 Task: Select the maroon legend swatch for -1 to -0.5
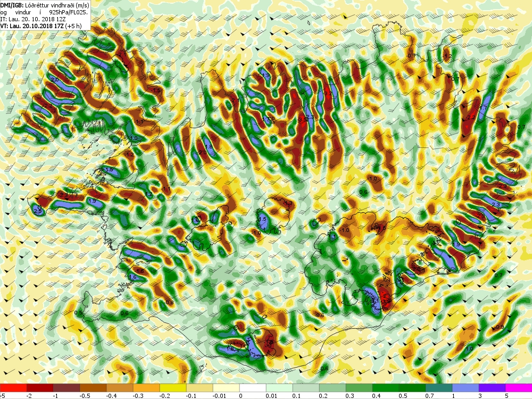tap(66, 388)
